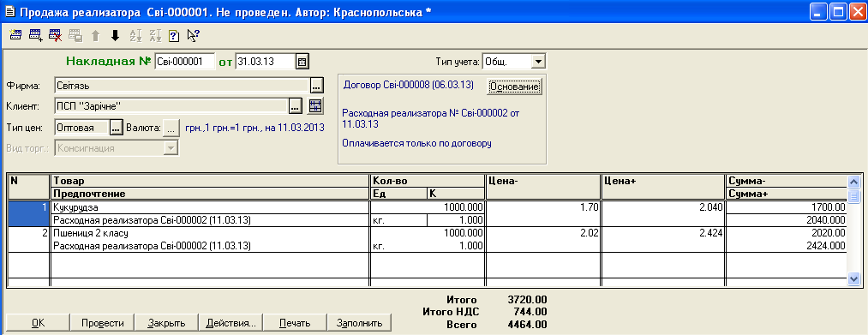868x335 pixels.
Task: Click the Сумма- column header
Action: 786,181
